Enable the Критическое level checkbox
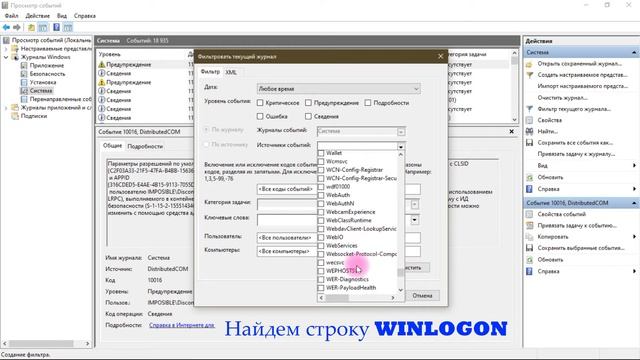The image size is (640, 360). (260, 103)
